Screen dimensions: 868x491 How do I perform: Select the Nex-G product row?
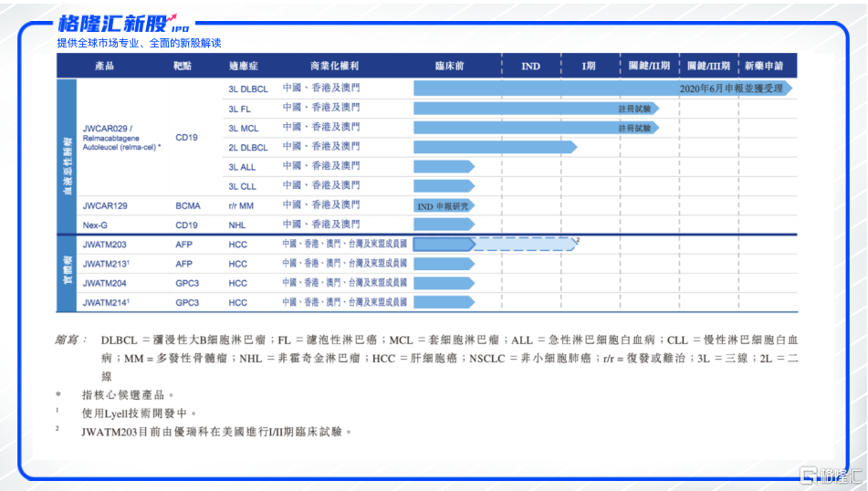95,225
